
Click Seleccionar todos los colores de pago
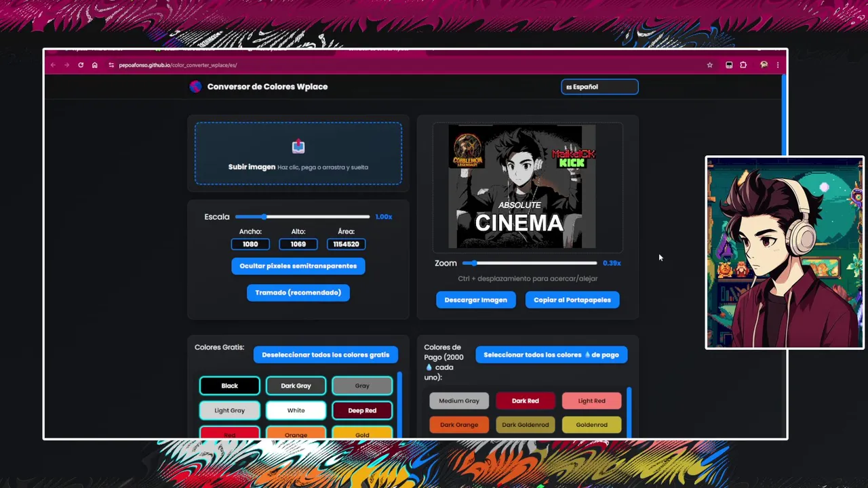[551, 354]
